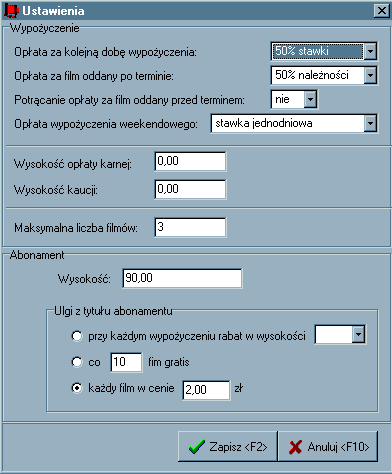The image size is (392, 474).
Task: Click the red X icon on Anuluj button
Action: pyautogui.click(x=295, y=447)
